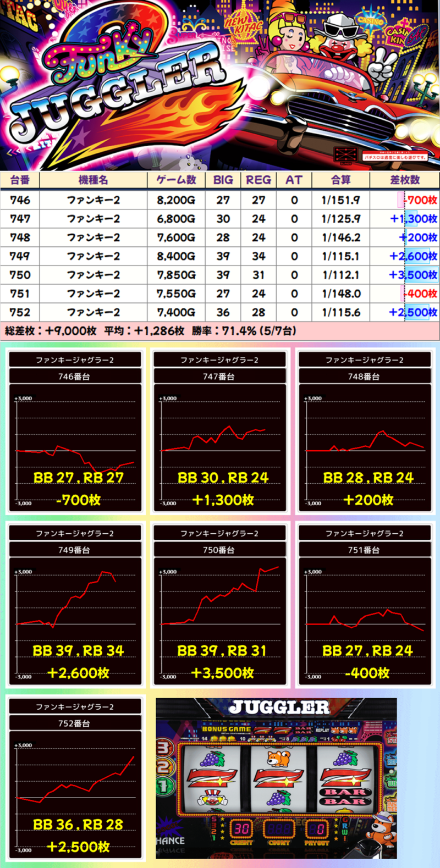
Task: Click the Juggler slot machine reels image
Action: pyautogui.click(x=276, y=778)
